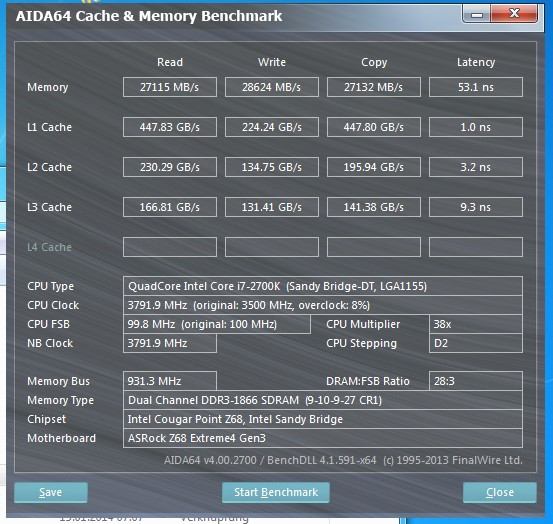Click L3 Cache Write 131.41 GB/s field
The image size is (553, 524).
coord(272,207)
